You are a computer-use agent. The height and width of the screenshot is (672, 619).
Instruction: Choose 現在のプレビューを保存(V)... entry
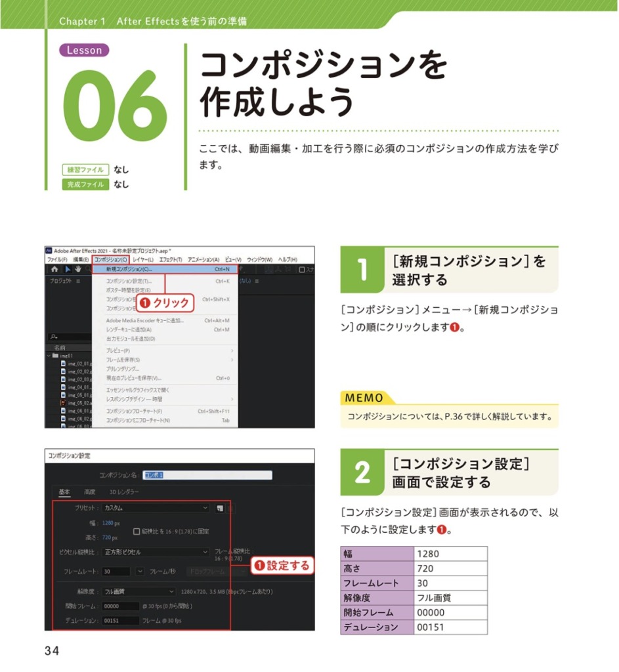pyautogui.click(x=165, y=378)
